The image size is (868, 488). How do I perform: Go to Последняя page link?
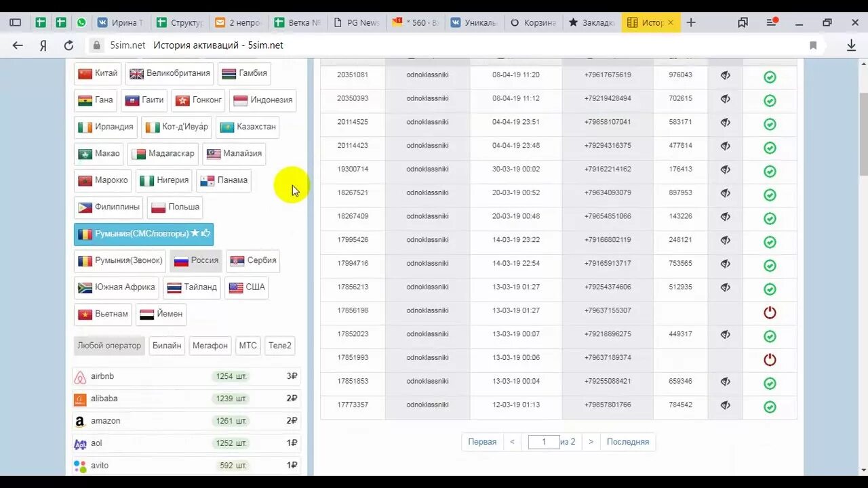(628, 442)
